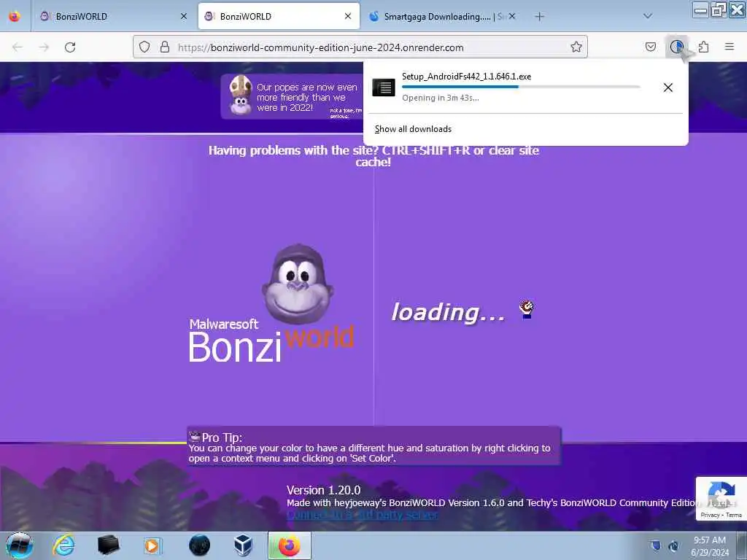Click the connect to 3rd party server link
The height and width of the screenshot is (560, 747).
(x=362, y=515)
